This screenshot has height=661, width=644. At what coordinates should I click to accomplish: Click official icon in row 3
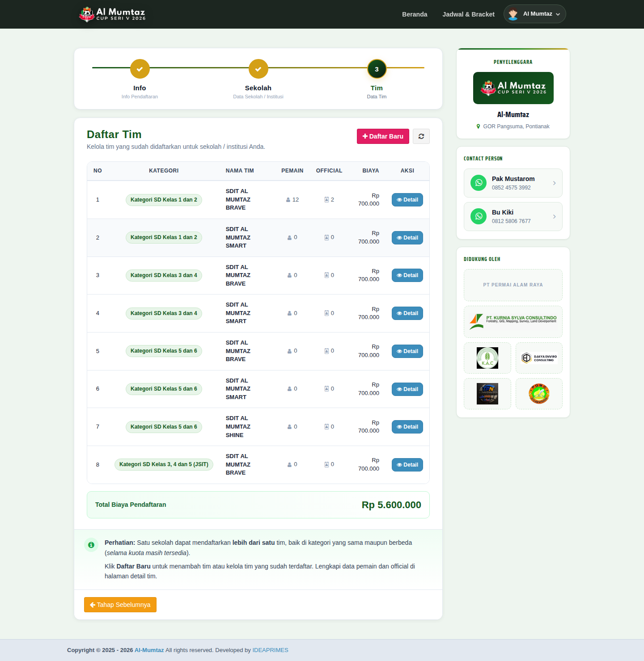point(326,275)
